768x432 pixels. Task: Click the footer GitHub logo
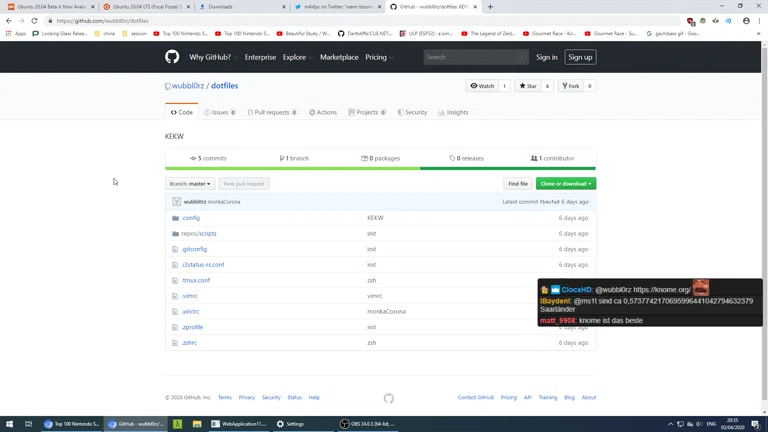click(x=389, y=398)
